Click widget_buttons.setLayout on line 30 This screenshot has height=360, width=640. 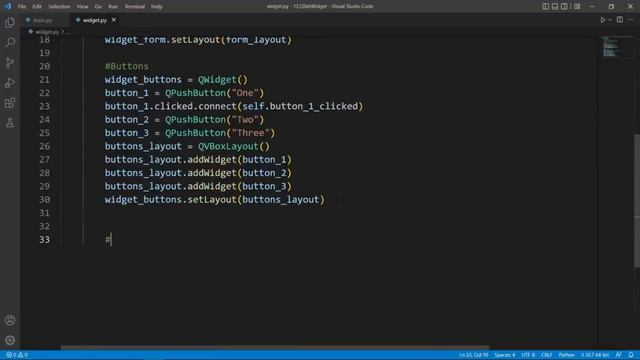(x=171, y=200)
